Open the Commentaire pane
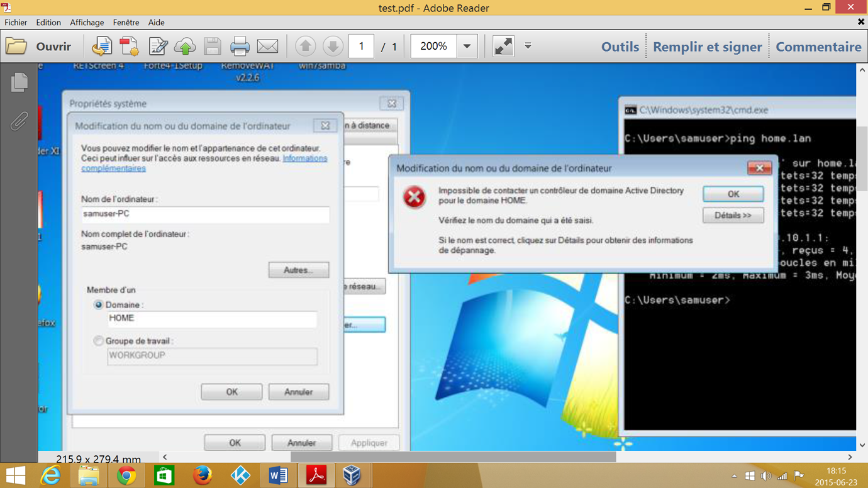 pyautogui.click(x=818, y=47)
